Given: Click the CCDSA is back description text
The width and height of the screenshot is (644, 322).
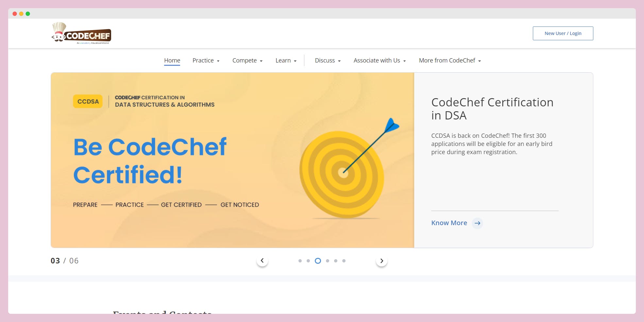Looking at the screenshot, I should 492,144.
